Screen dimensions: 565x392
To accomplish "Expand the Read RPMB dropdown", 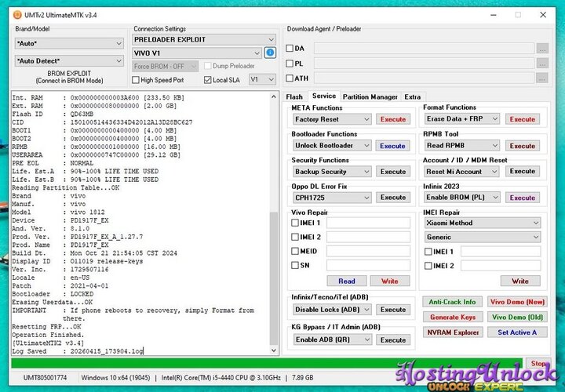I will (462, 145).
